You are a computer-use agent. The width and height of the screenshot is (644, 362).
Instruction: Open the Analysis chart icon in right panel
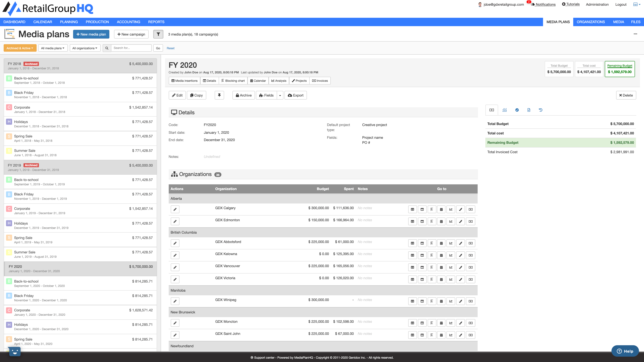pos(504,110)
